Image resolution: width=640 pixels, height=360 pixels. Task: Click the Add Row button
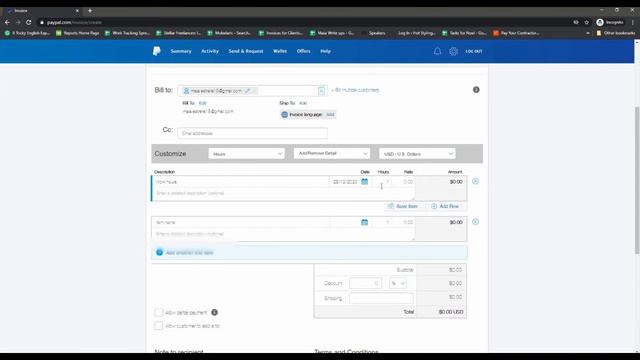point(445,206)
